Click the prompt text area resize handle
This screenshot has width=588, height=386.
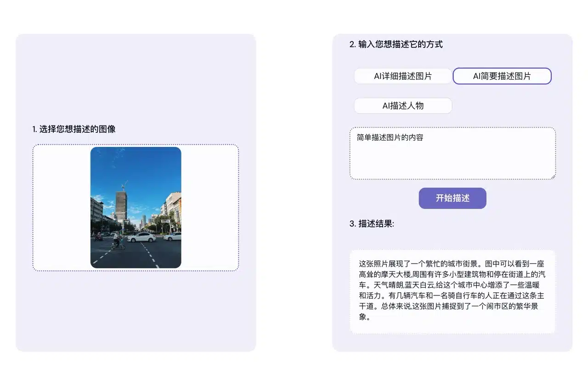(x=553, y=176)
